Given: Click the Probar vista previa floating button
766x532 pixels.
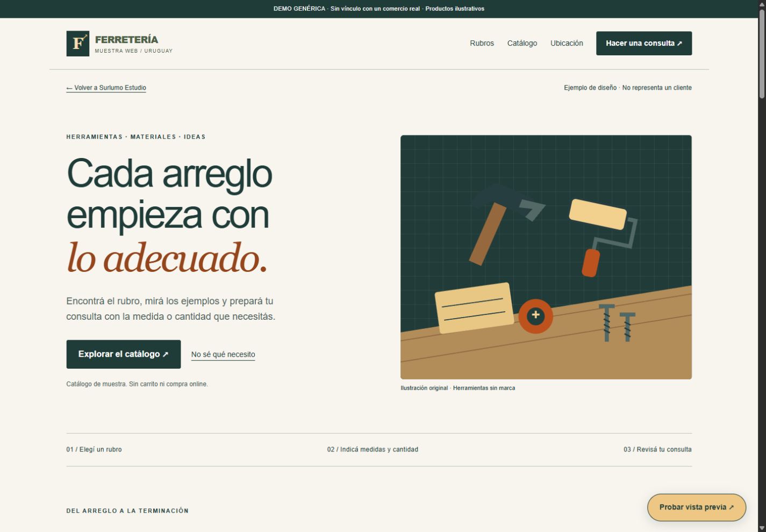Looking at the screenshot, I should 697,507.
